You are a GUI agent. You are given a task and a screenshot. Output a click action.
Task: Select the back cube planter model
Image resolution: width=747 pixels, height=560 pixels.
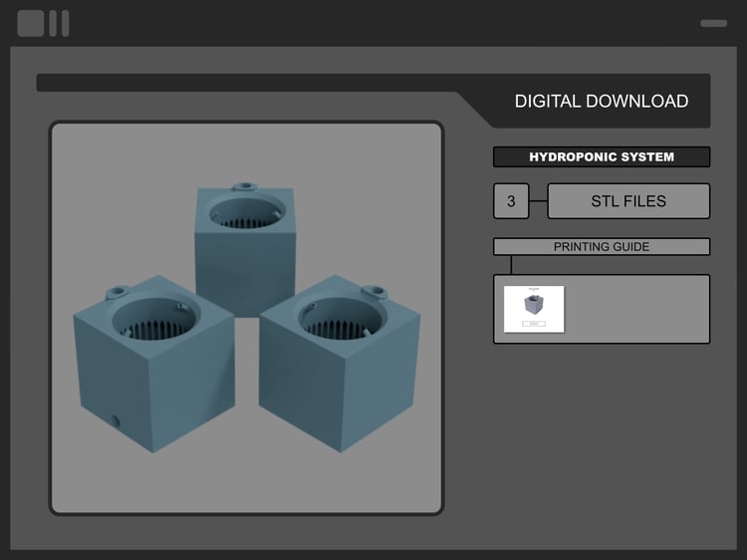(245, 252)
